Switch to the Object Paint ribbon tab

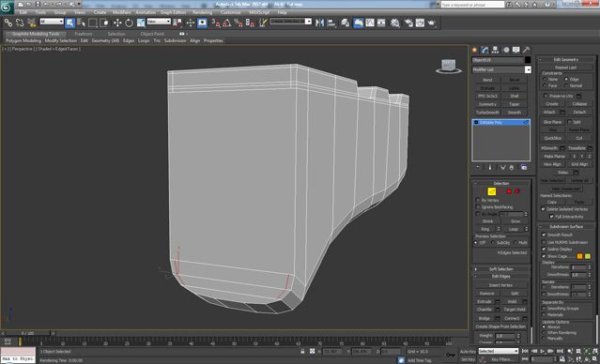[x=152, y=34]
